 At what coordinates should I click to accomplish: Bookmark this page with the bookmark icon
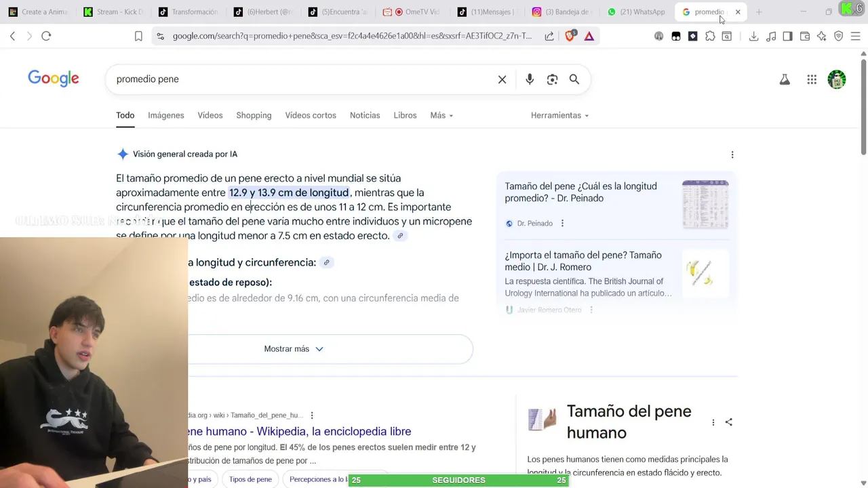(138, 36)
